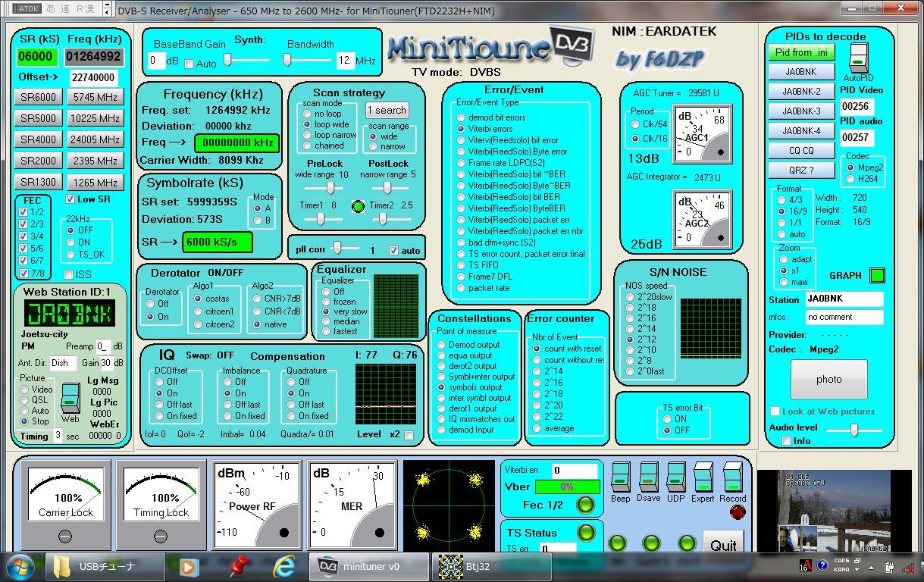Click the S/N NOISE graph grid
924x582 pixels.
710,328
